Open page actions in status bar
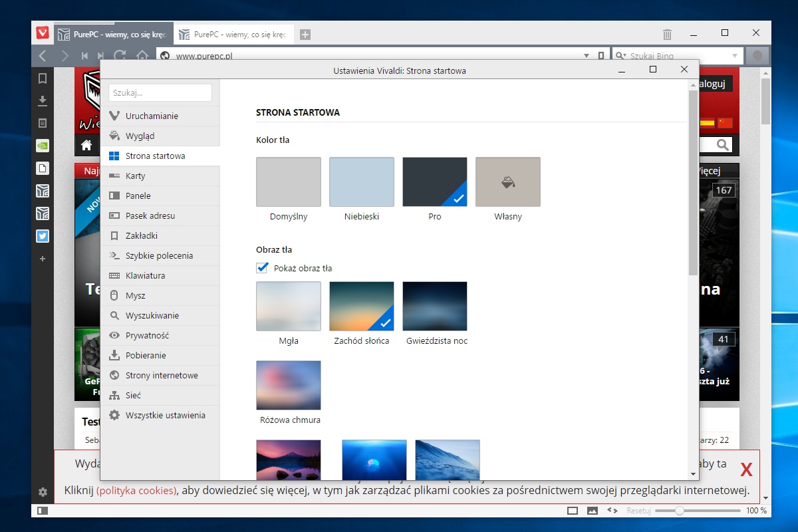 (612, 511)
